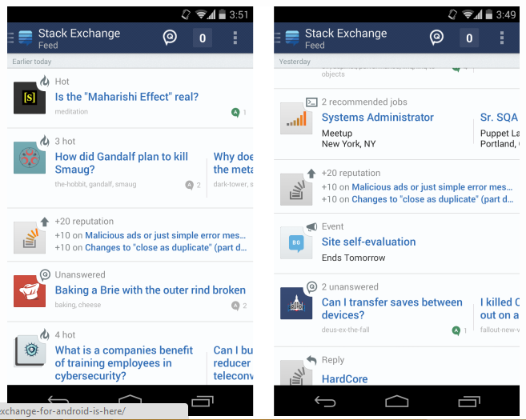The width and height of the screenshot is (526, 420).
Task: Open Meta icon in right phone reputation card
Action: click(x=296, y=190)
